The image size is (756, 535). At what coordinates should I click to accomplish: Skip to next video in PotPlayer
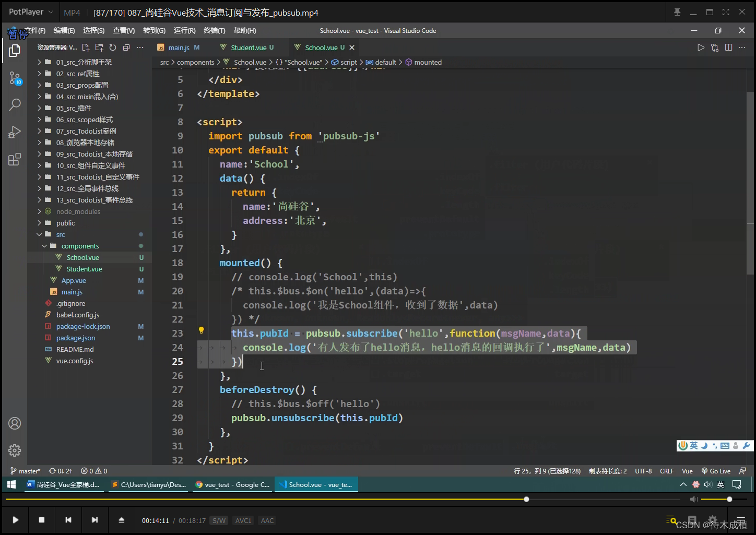(95, 520)
